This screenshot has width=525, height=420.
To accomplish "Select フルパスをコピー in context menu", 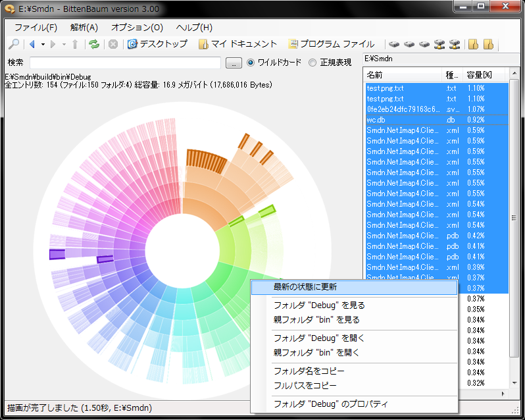I will tap(305, 385).
